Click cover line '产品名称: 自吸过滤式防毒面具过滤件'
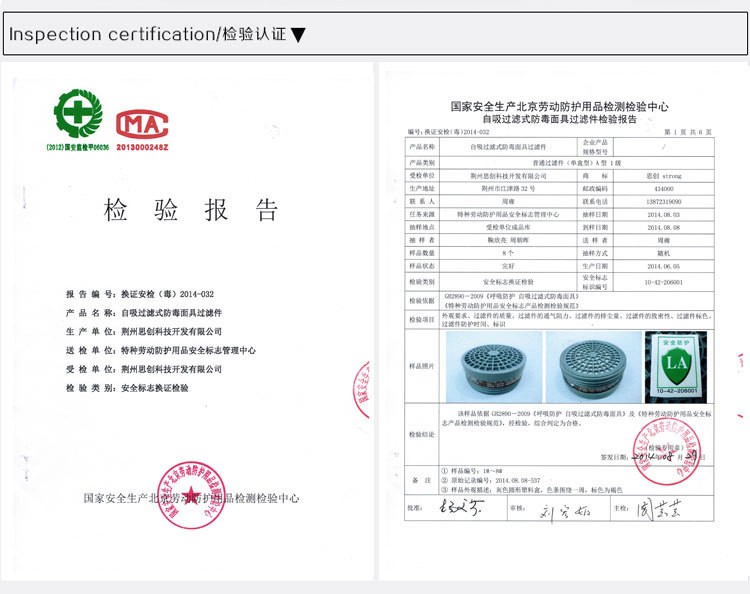Image resolution: width=750 pixels, height=594 pixels. [144, 313]
